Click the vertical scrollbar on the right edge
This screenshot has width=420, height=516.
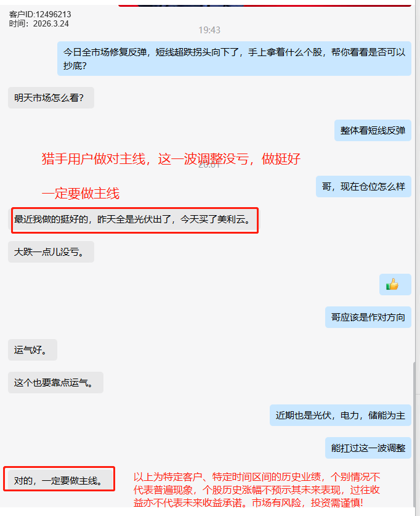(414, 434)
